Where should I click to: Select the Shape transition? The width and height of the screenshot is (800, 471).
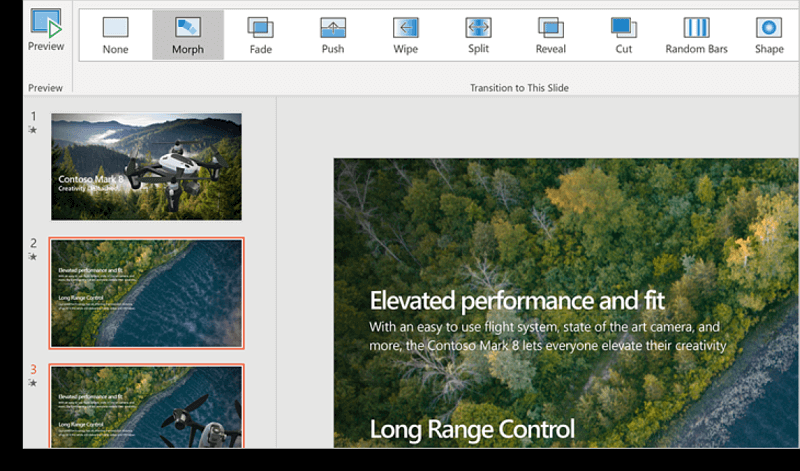pyautogui.click(x=768, y=34)
